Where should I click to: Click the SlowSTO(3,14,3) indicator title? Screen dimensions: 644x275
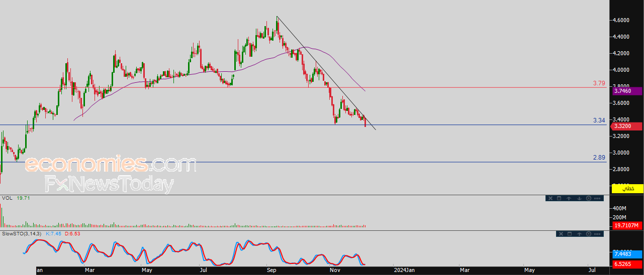tap(22, 233)
